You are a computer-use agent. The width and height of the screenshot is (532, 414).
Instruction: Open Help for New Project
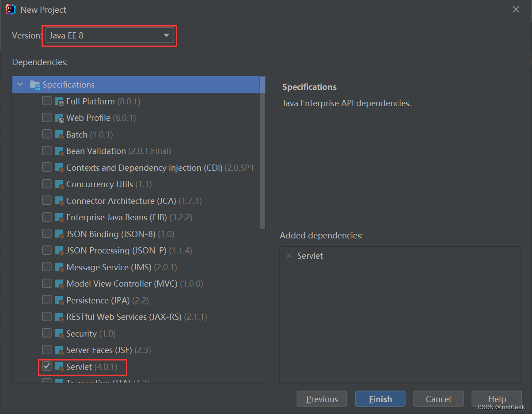(x=497, y=399)
